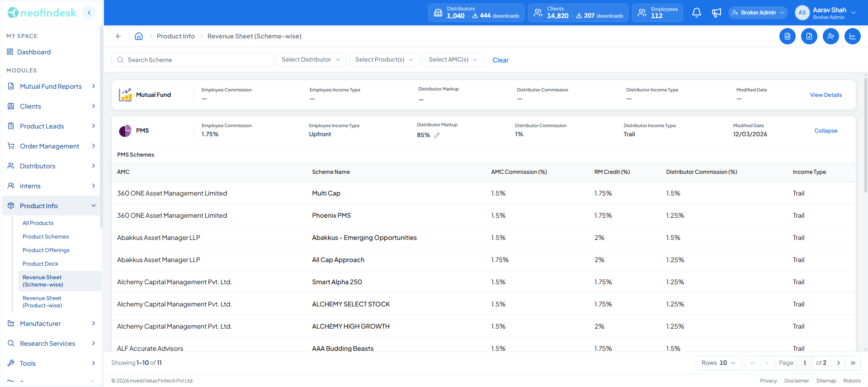Viewport: 868px width, 387px height.
Task: Click the Search Scheme input field
Action: (193, 60)
